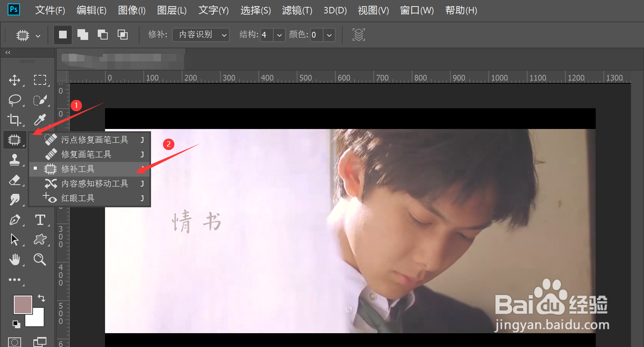Choose New selection mode
This screenshot has height=347, width=644.
point(62,35)
